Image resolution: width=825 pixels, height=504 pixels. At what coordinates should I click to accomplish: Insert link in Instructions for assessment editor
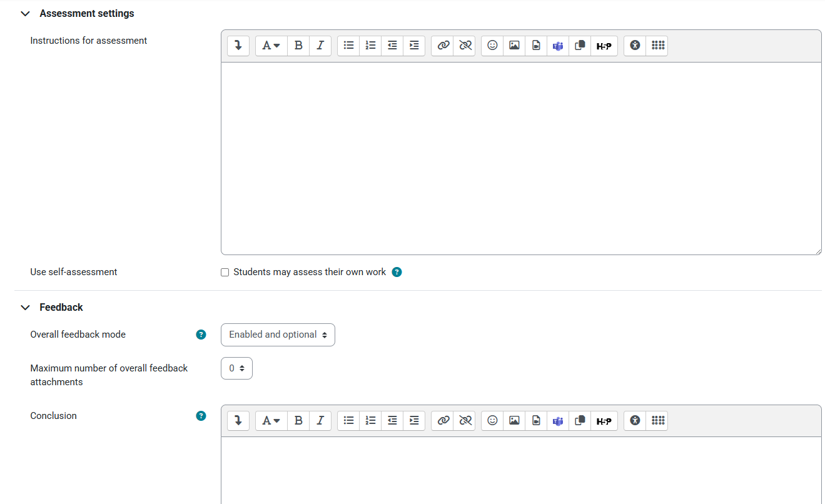point(443,46)
